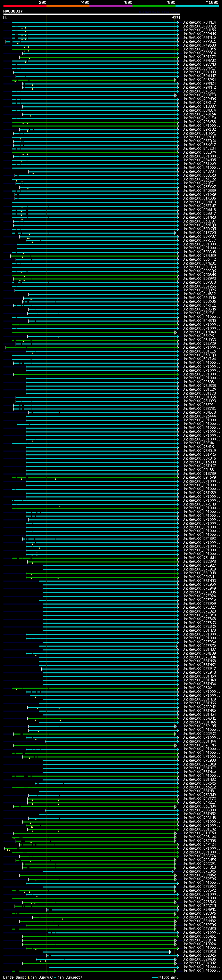Open hit UniRef100_A9RHM6
This screenshot has height=980, width=222.
[199, 34]
